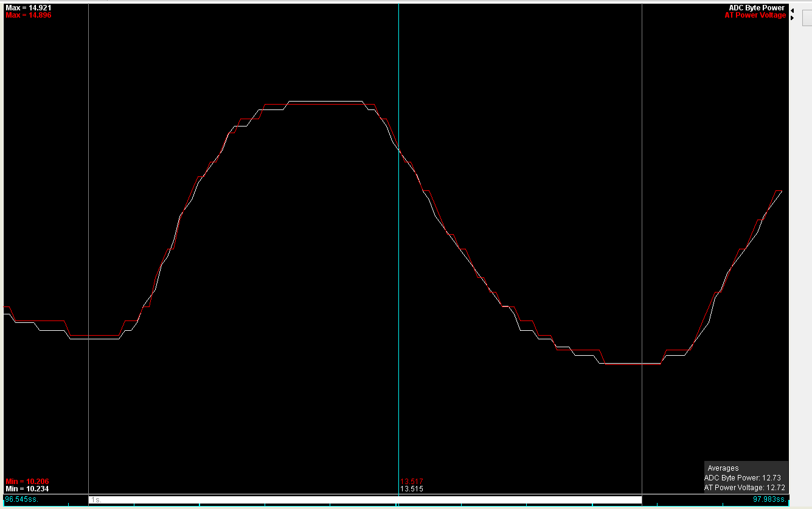Click the dark timeline segment right of white bar

(x=693, y=499)
